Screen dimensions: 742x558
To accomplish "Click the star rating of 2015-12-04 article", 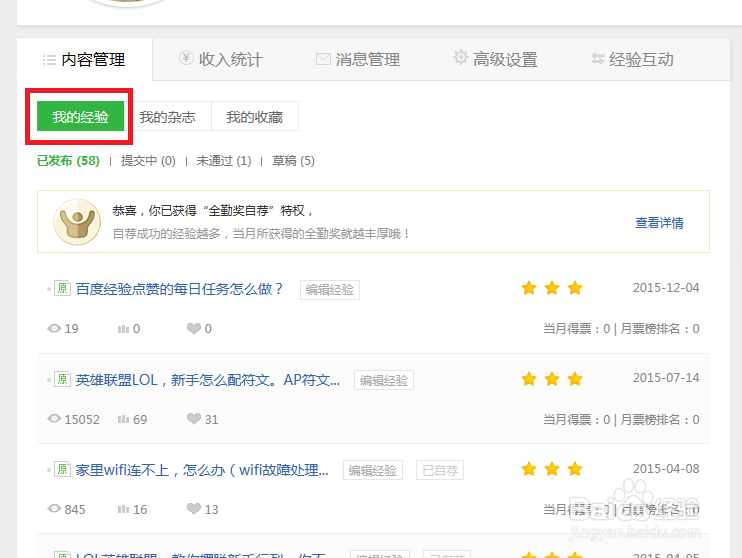I will (552, 288).
